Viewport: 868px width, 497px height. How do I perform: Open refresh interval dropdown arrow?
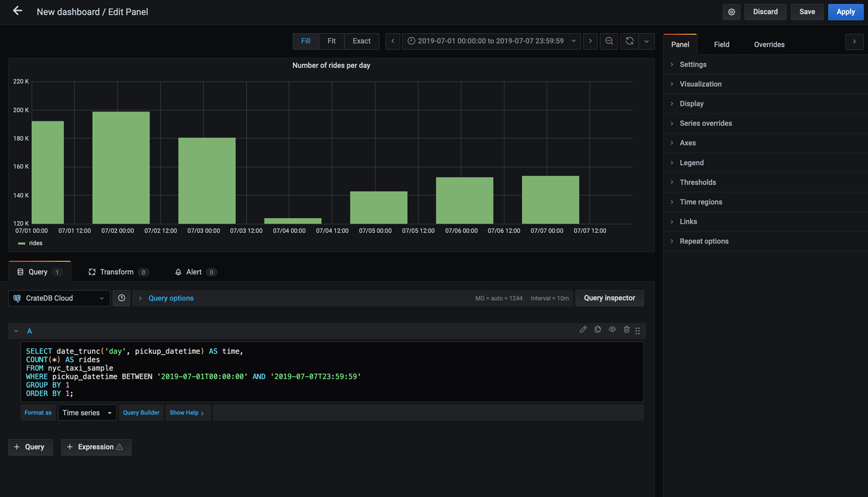coord(646,41)
